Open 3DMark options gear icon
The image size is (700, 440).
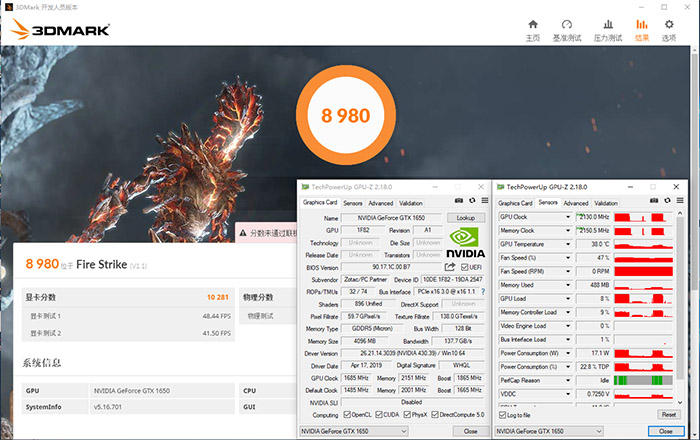click(669, 25)
